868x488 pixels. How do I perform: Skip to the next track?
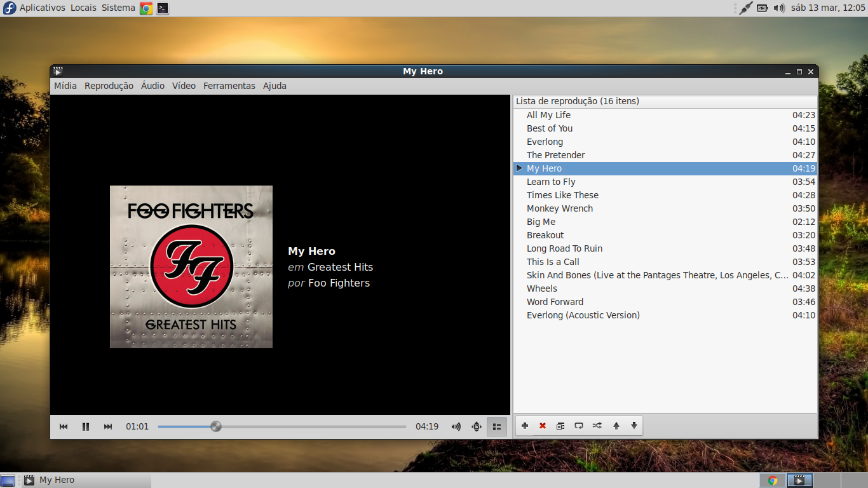(108, 426)
